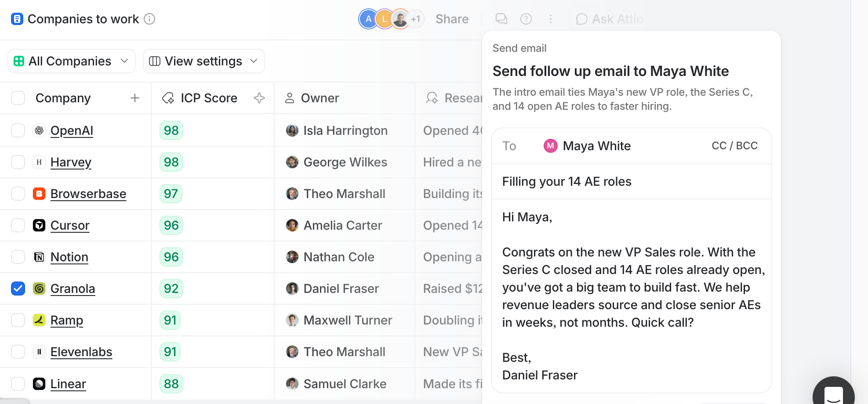Click the OpenAI logo icon
Viewport: 868px width, 404px height.
click(39, 130)
